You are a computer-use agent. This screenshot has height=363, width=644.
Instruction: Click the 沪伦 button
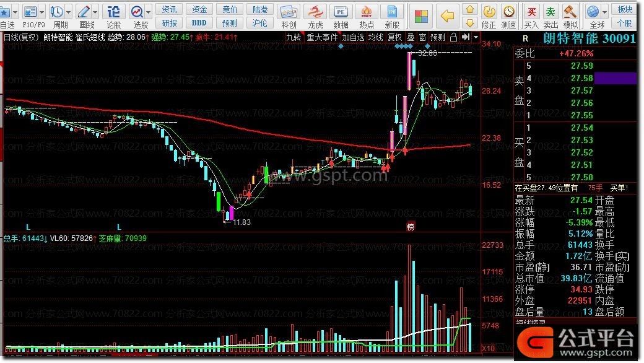[x=260, y=22]
